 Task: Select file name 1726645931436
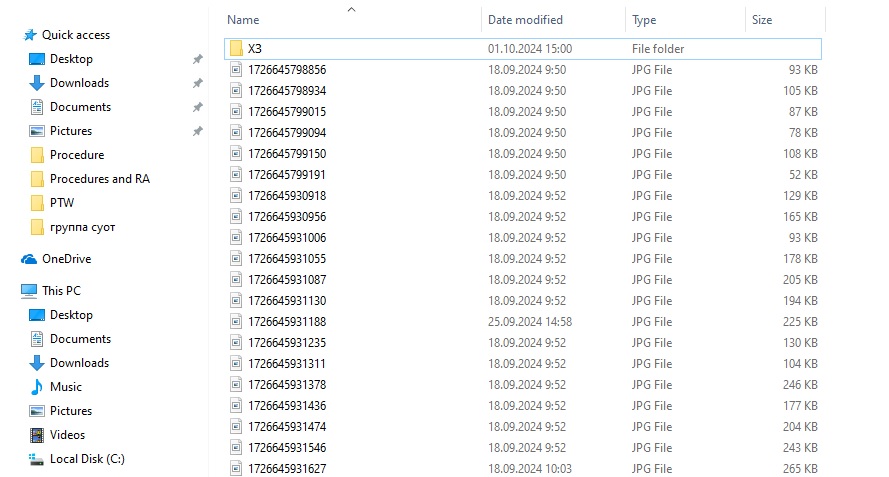[287, 406]
